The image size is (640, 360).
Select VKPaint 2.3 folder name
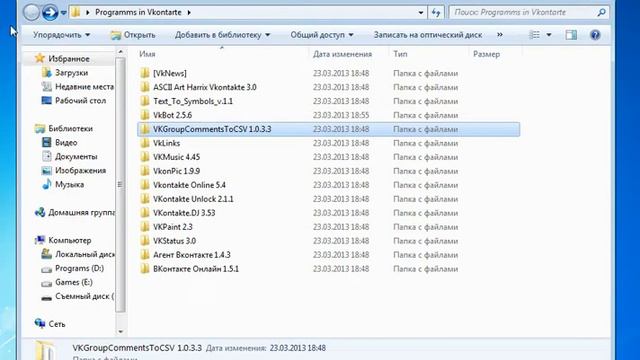(x=173, y=227)
